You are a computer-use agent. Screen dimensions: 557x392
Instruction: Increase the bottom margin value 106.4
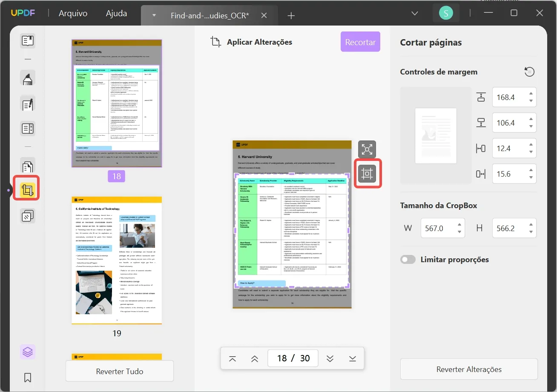[x=531, y=119]
